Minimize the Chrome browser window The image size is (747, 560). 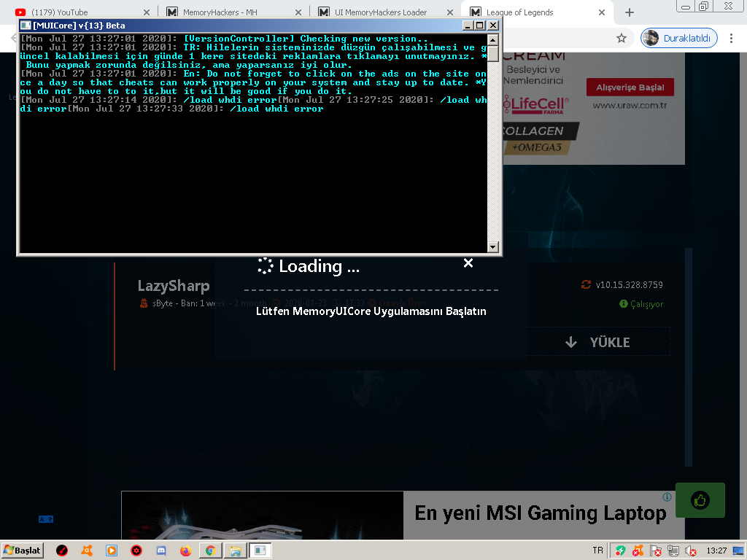click(686, 6)
